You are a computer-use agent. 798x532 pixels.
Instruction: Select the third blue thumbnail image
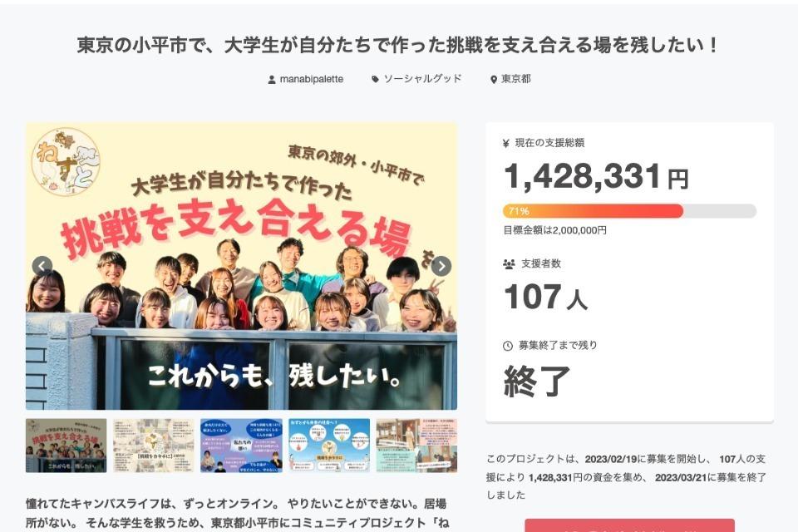click(x=241, y=446)
